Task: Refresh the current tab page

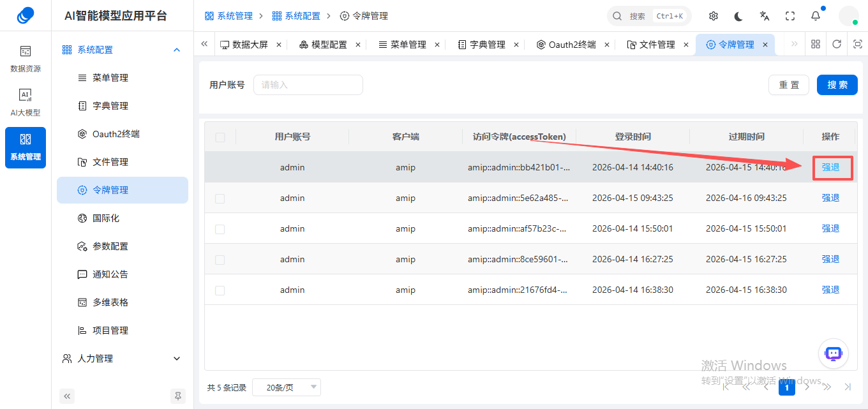Action: pos(837,44)
